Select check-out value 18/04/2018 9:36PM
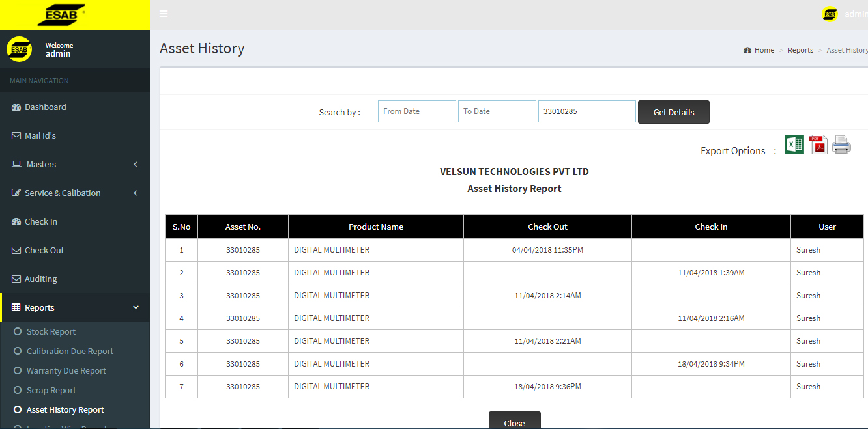The height and width of the screenshot is (429, 868). tap(547, 387)
